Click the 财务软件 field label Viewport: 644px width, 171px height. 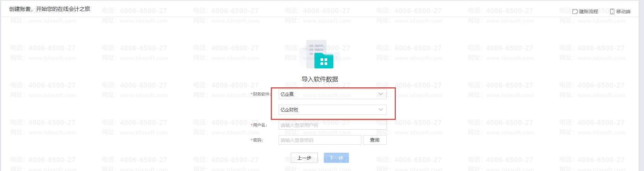[261, 94]
